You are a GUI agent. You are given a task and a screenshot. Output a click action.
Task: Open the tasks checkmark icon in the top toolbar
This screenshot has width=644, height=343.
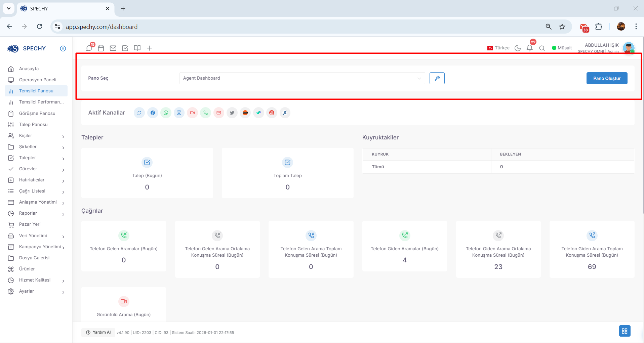(x=125, y=48)
